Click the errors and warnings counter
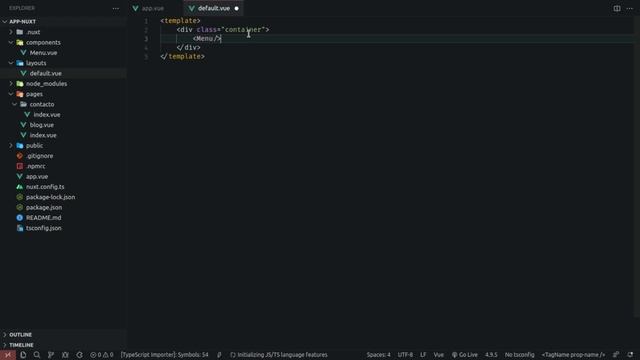 [102, 355]
